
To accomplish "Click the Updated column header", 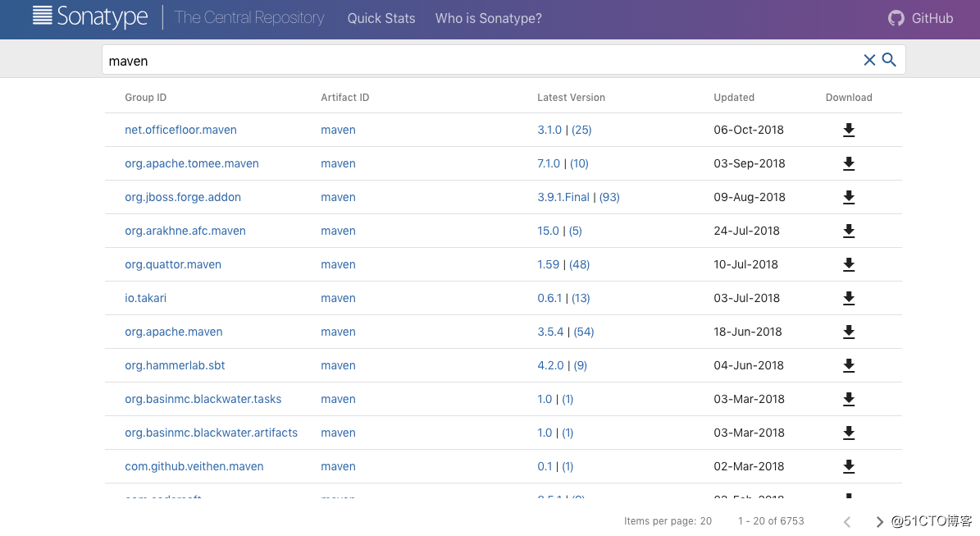I will [734, 98].
